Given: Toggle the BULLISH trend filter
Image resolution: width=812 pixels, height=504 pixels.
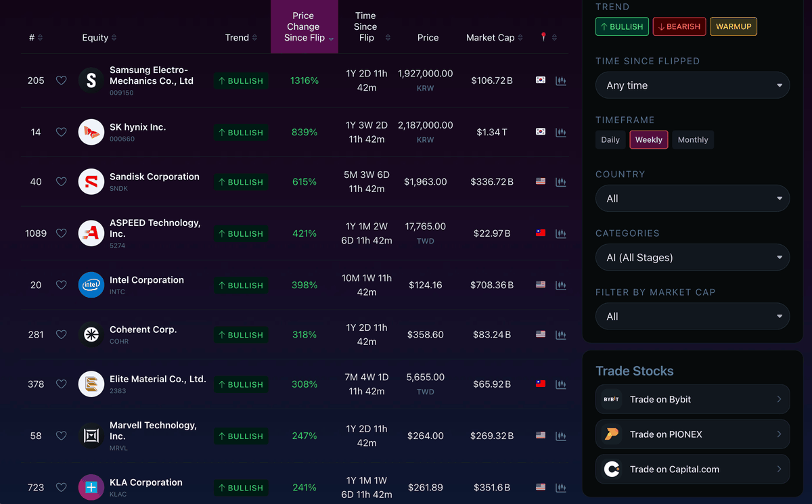Looking at the screenshot, I should point(622,26).
